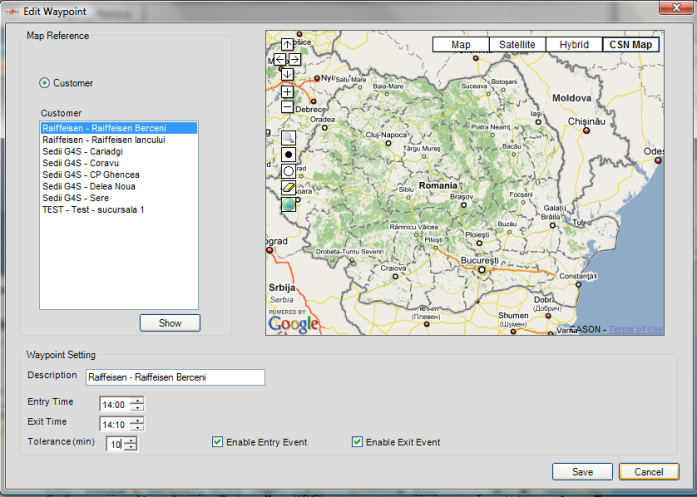Click Chișinău on the map
This screenshot has width=697, height=497.
click(x=586, y=121)
